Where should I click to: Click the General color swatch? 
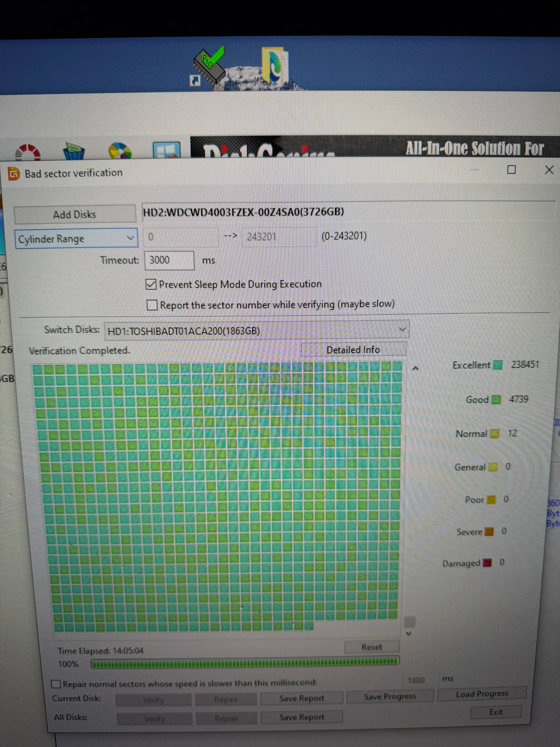(493, 467)
